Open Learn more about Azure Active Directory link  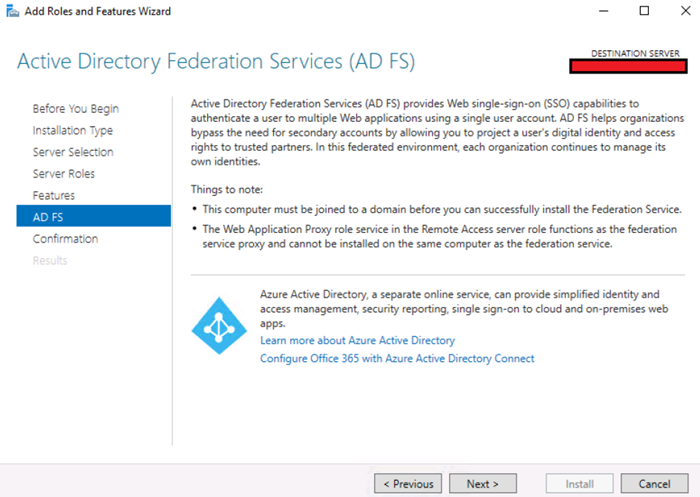pos(357,340)
